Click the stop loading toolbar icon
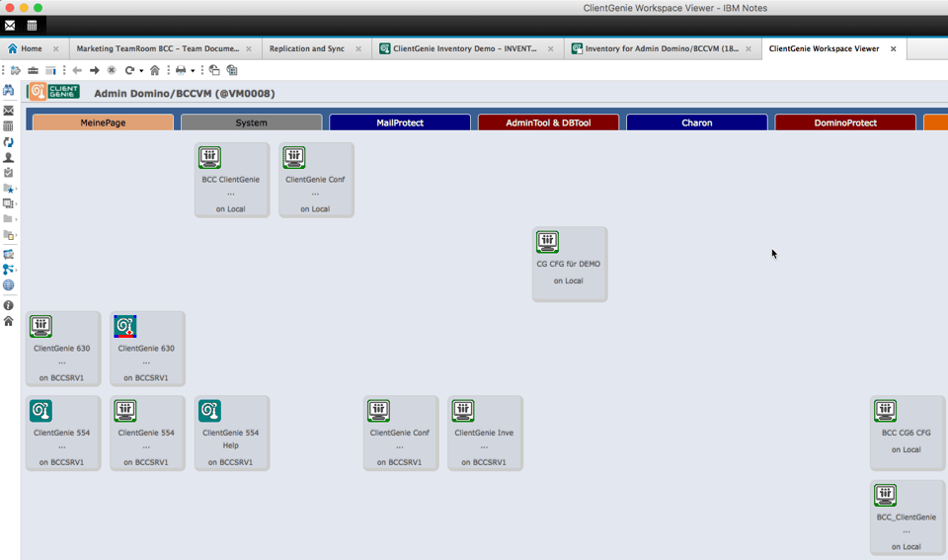This screenshot has width=948, height=560. (112, 70)
